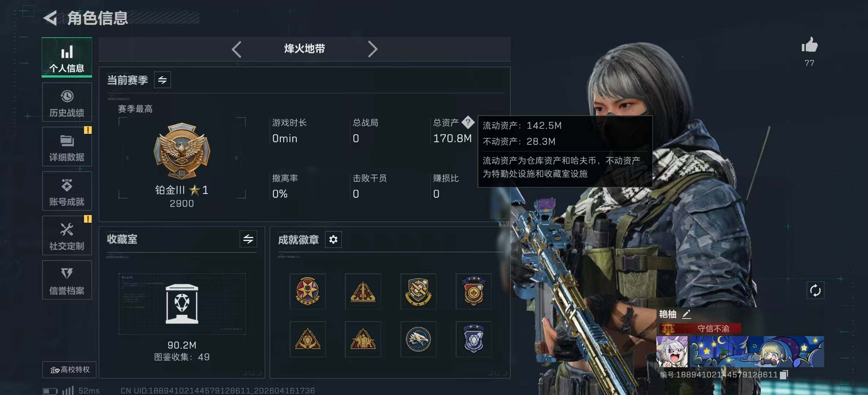
Task: Switch to previous game mode with left chevron
Action: [236, 49]
